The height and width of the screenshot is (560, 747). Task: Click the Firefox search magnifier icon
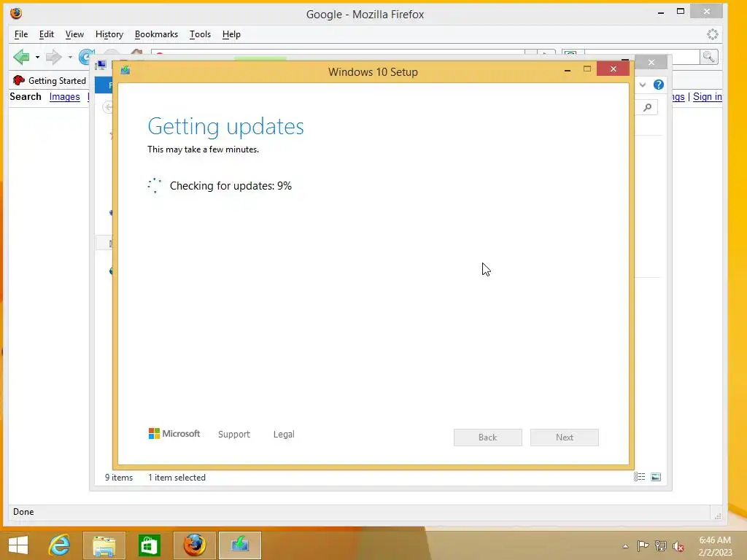click(709, 57)
